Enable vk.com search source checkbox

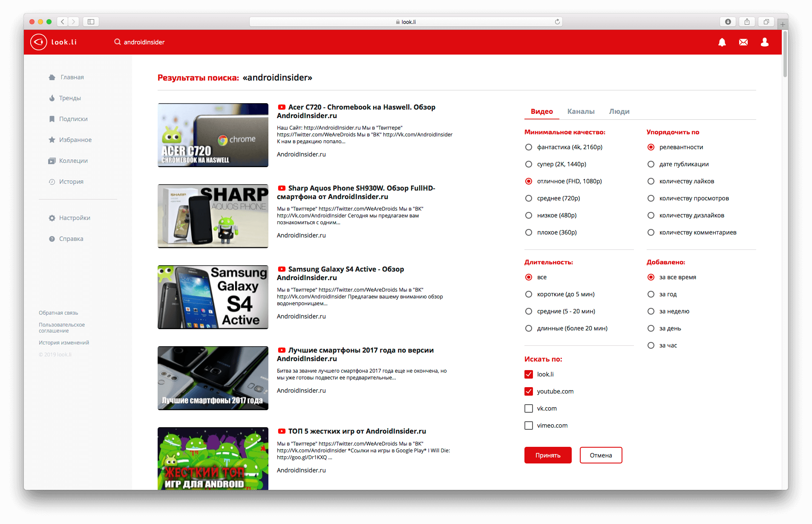pos(529,408)
